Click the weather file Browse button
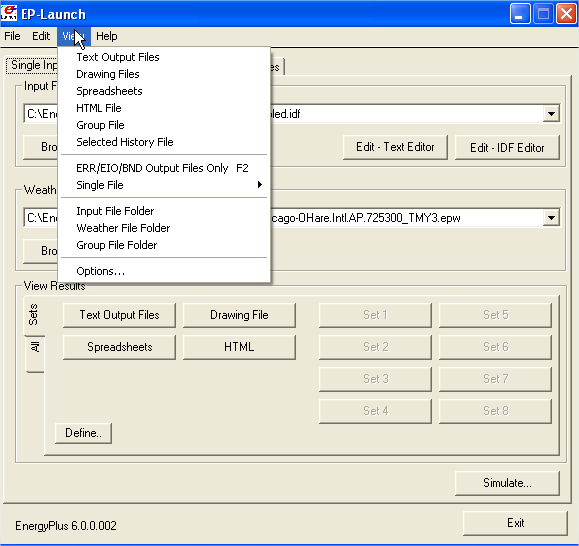This screenshot has height=546, width=579. click(x=41, y=251)
